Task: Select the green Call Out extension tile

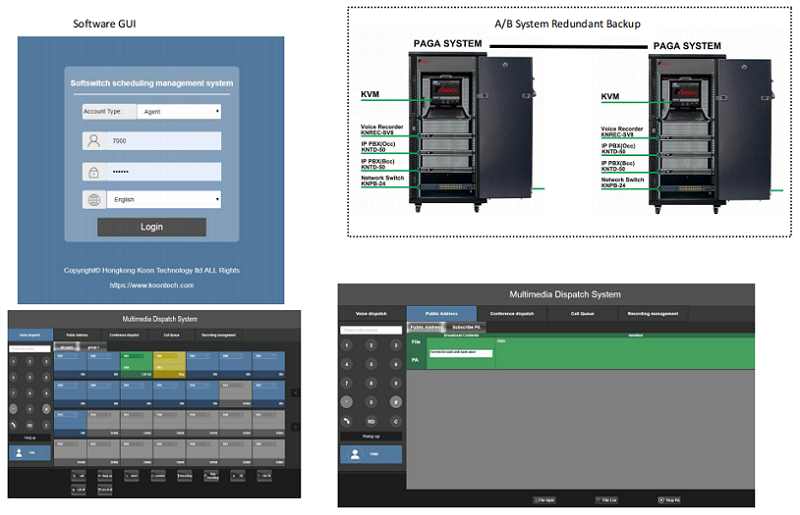Action: pyautogui.click(x=134, y=364)
